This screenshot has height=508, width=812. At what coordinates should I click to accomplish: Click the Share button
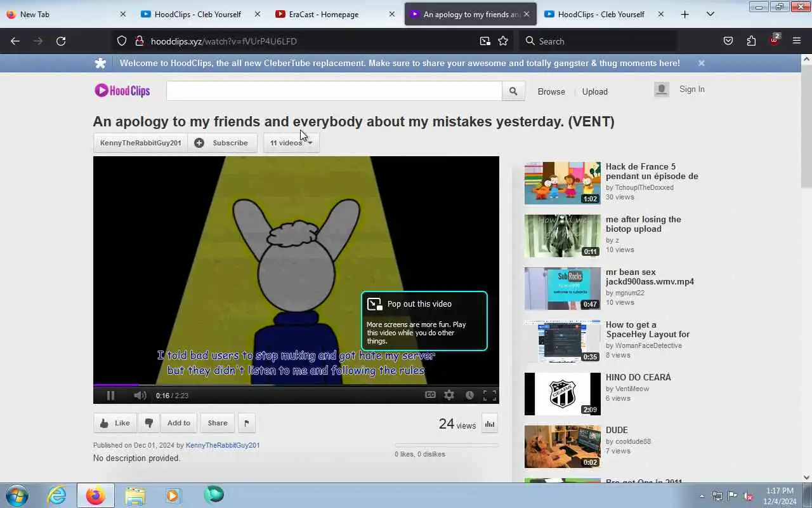[218, 423]
